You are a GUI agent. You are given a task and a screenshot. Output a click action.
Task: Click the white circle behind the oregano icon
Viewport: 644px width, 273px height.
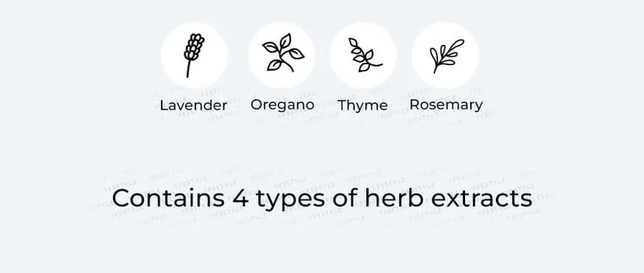[x=282, y=55]
